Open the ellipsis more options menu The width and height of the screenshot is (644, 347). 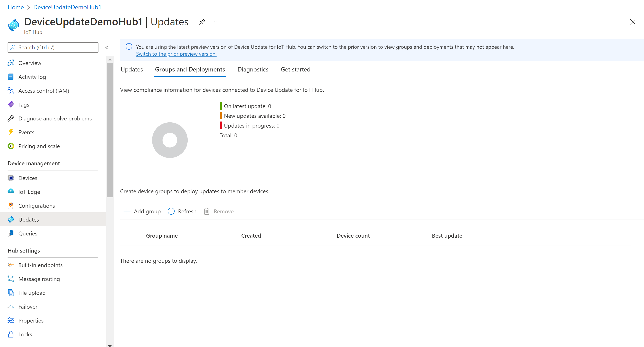(216, 22)
